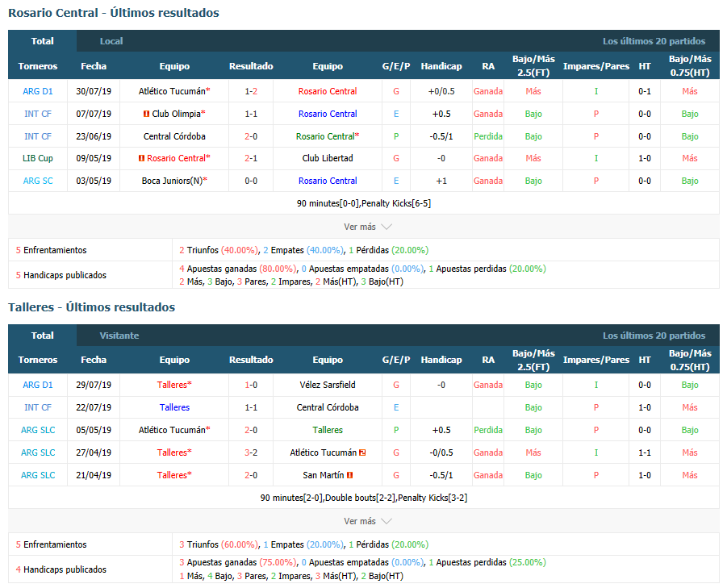Click red card icon beside Club Olimpia
The image size is (727, 588).
click(147, 114)
